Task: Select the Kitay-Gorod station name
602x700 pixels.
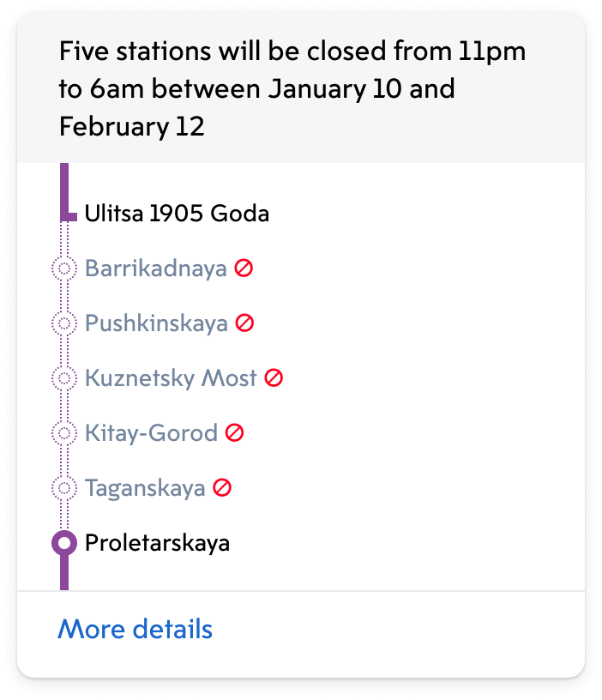Action: click(151, 433)
